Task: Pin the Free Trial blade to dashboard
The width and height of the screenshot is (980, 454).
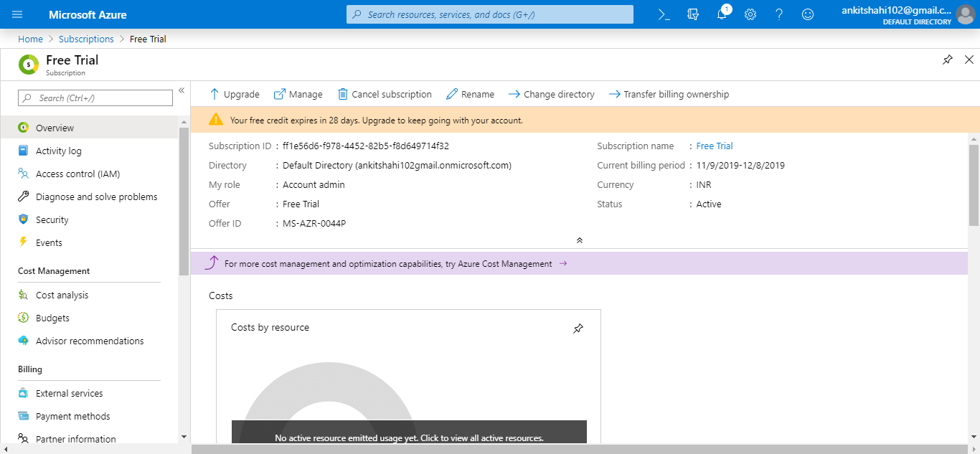Action: click(947, 60)
